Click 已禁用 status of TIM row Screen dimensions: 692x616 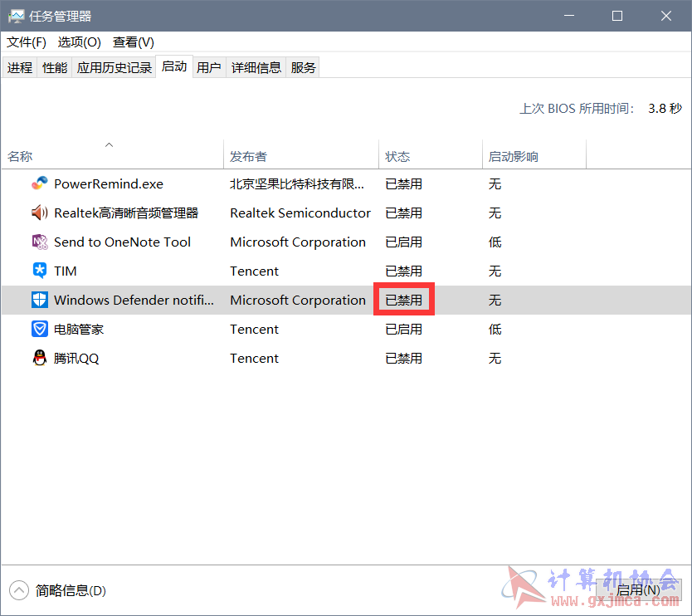pos(404,271)
